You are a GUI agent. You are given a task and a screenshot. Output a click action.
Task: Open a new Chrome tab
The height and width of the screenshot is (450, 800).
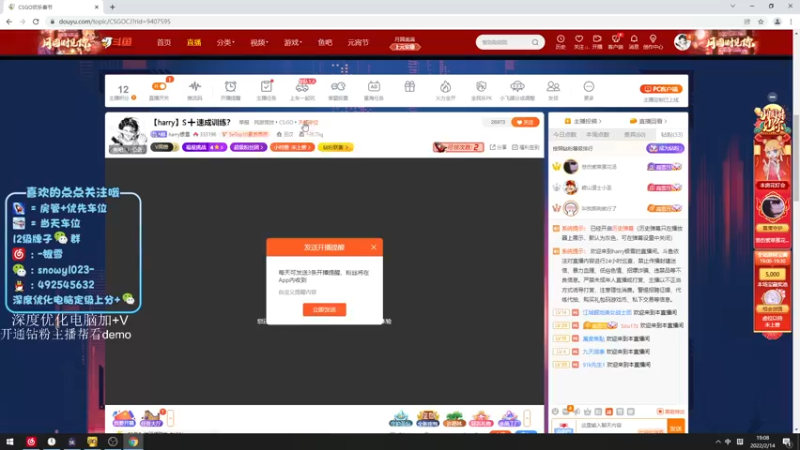[112, 7]
